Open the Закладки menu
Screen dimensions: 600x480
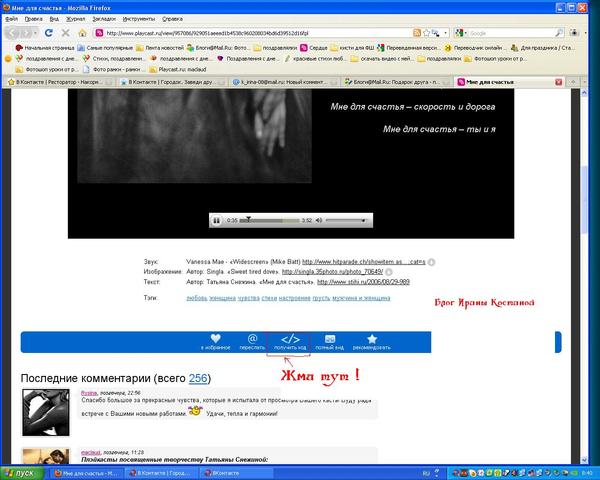104,19
